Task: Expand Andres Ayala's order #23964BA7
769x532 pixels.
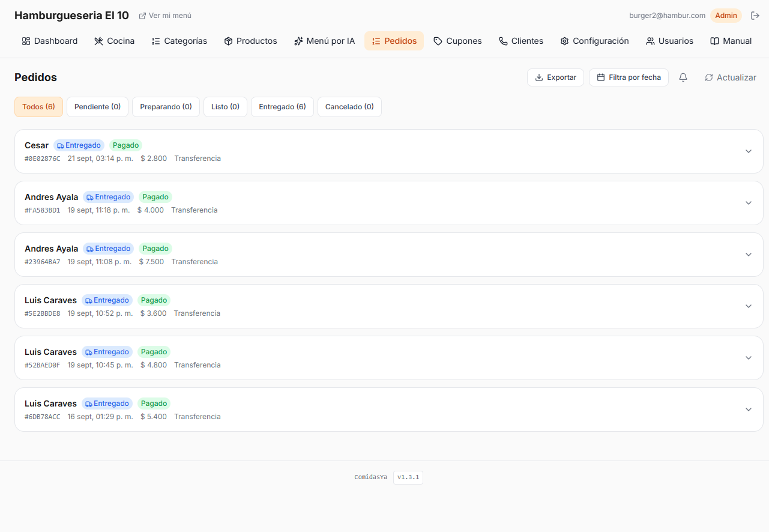Action: [749, 255]
